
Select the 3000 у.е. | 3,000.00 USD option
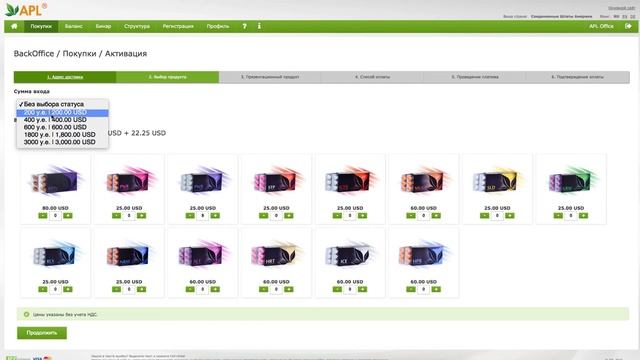tap(62, 142)
